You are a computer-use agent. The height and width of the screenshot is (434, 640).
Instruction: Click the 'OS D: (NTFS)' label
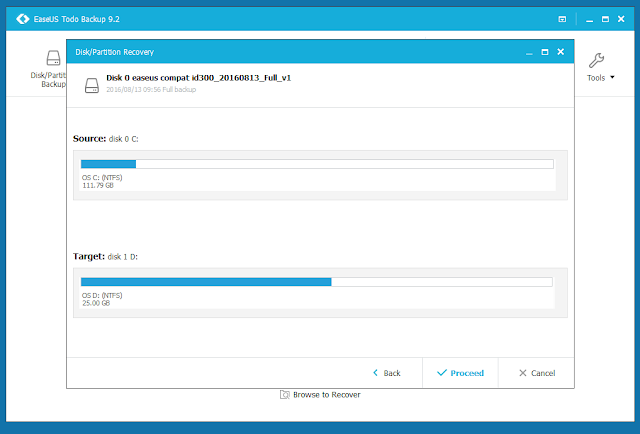102,295
